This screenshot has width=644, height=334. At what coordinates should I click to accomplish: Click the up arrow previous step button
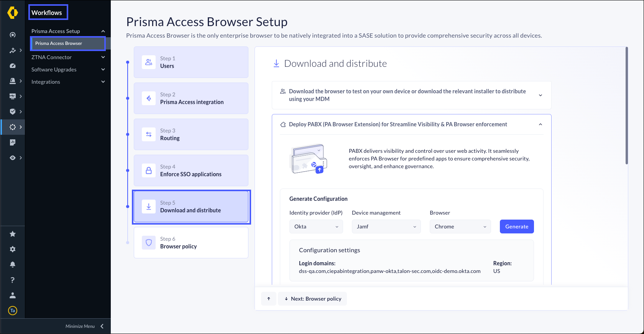point(269,299)
